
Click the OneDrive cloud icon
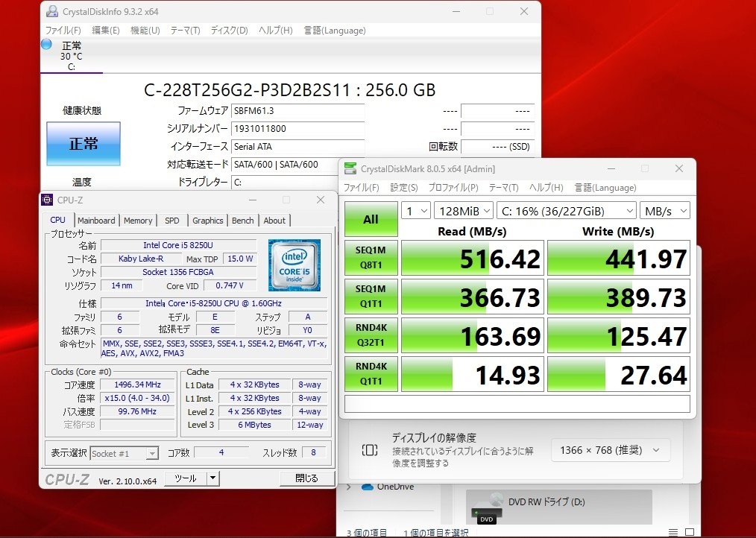(368, 487)
